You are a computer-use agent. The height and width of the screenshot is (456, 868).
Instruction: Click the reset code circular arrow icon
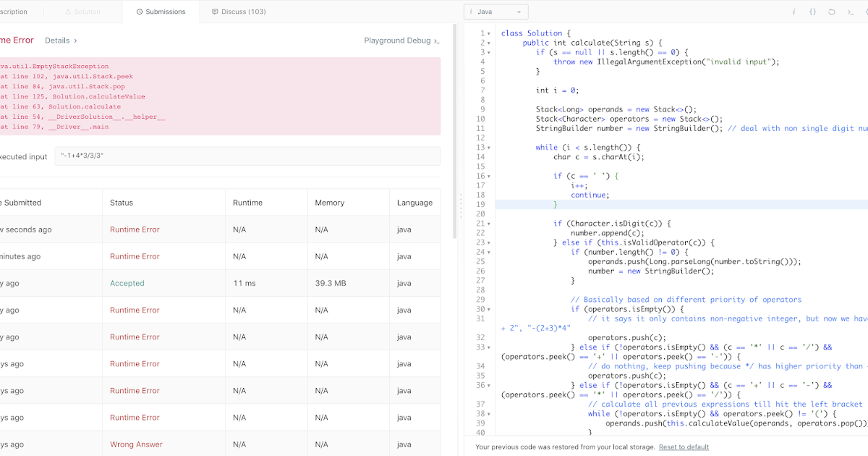(832, 12)
